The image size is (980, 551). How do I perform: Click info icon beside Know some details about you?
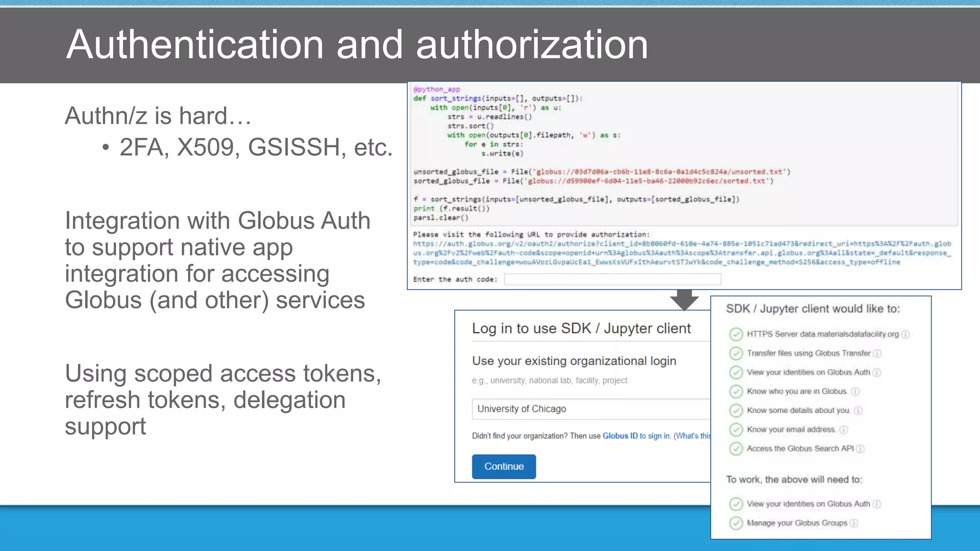click(858, 410)
